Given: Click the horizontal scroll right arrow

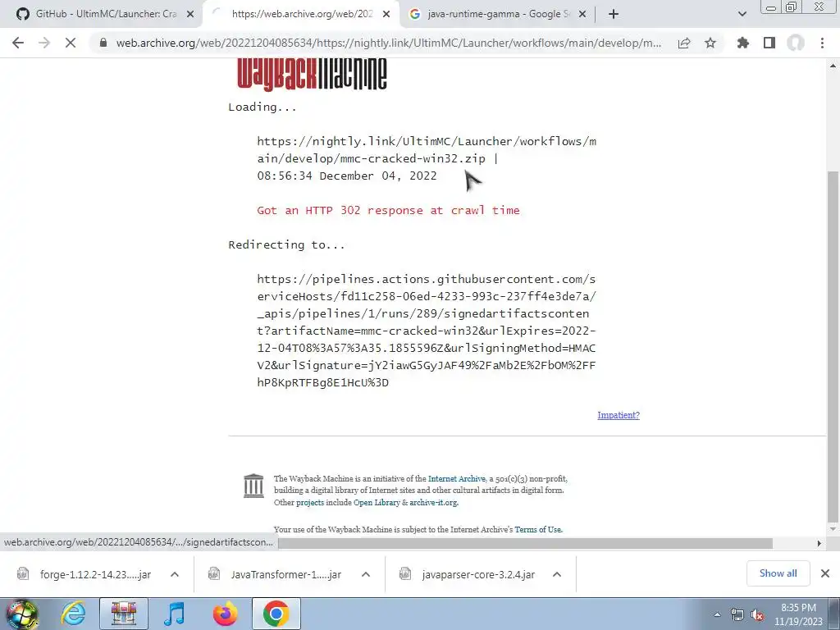Looking at the screenshot, I should [819, 543].
